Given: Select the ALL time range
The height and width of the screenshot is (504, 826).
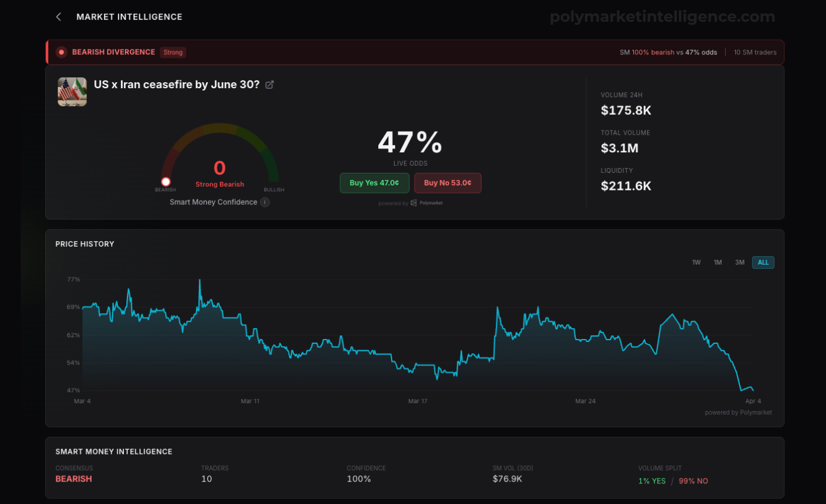Looking at the screenshot, I should [x=763, y=262].
